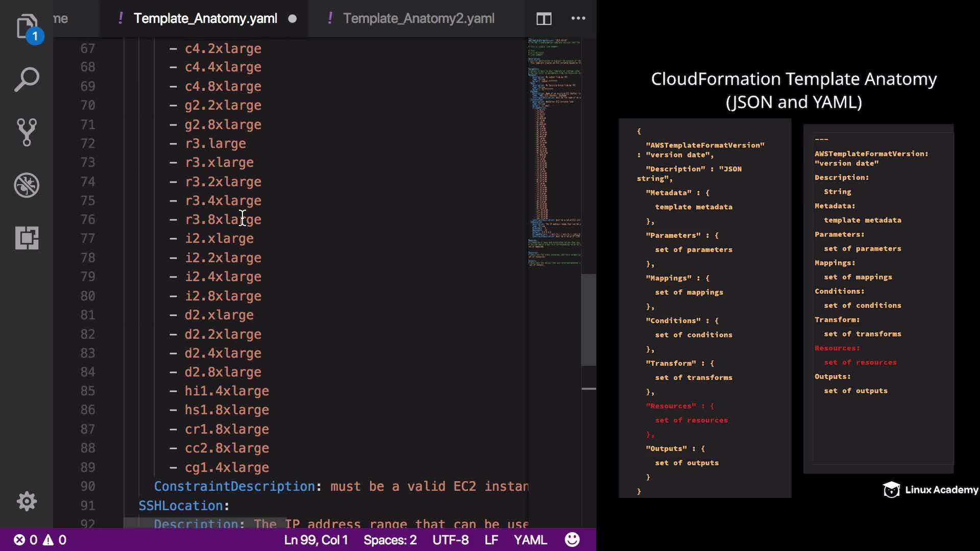Click the code minimap preview

554,153
